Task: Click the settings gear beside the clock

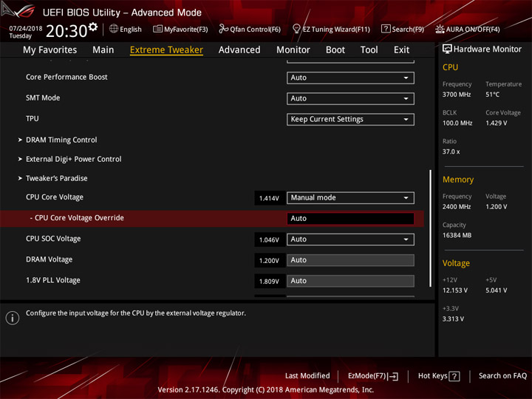Action: [92, 27]
